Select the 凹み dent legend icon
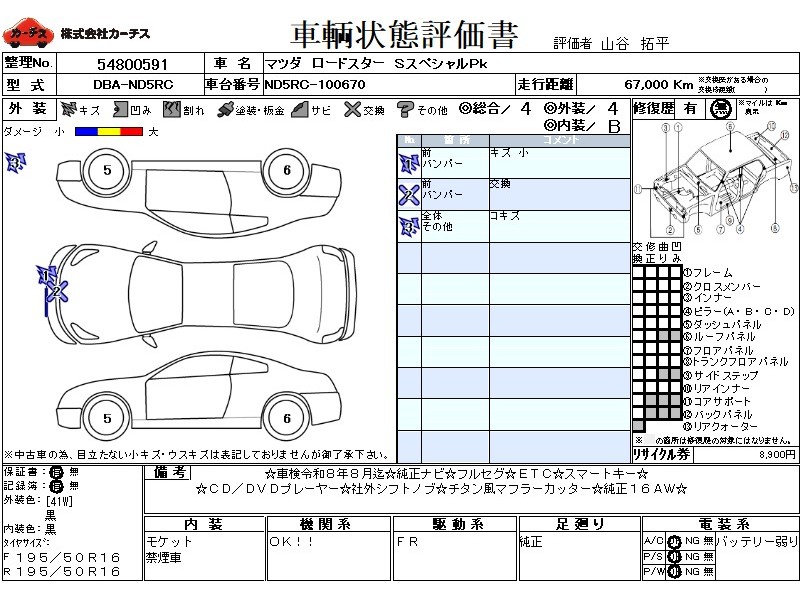800x600 pixels. 120,109
